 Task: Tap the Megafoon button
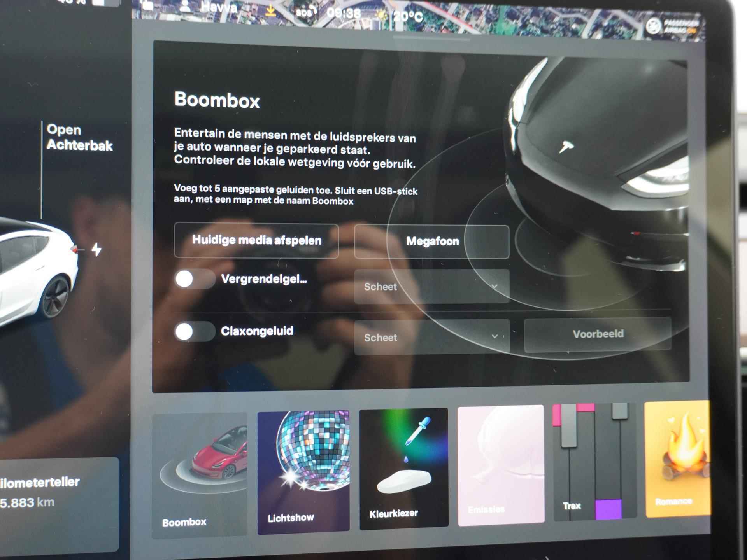click(432, 241)
